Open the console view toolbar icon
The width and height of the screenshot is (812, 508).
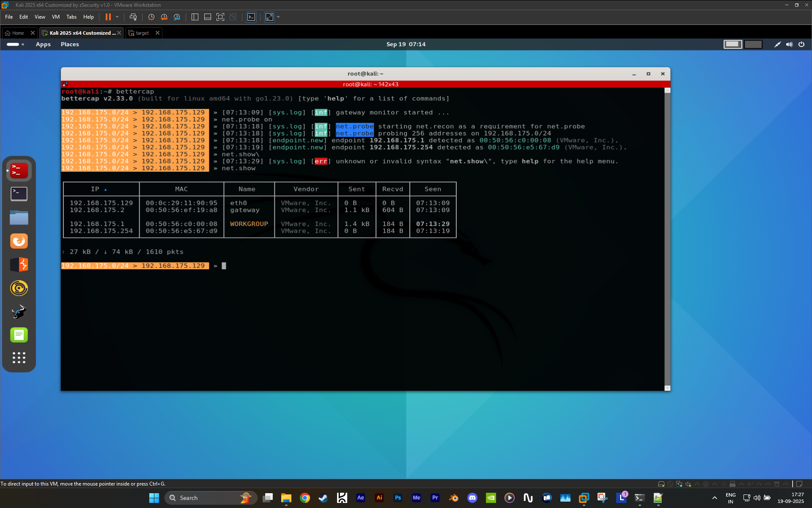pos(251,17)
